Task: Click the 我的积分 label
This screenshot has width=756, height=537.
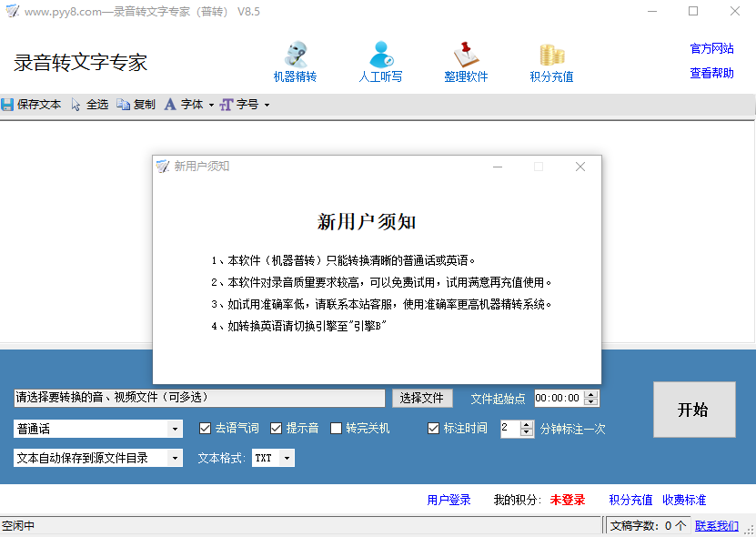Action: (x=518, y=500)
